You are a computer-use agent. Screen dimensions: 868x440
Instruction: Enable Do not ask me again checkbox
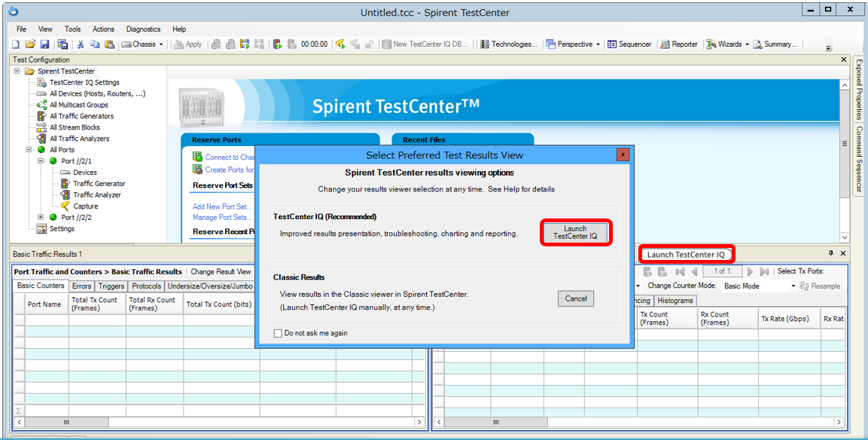coord(277,333)
